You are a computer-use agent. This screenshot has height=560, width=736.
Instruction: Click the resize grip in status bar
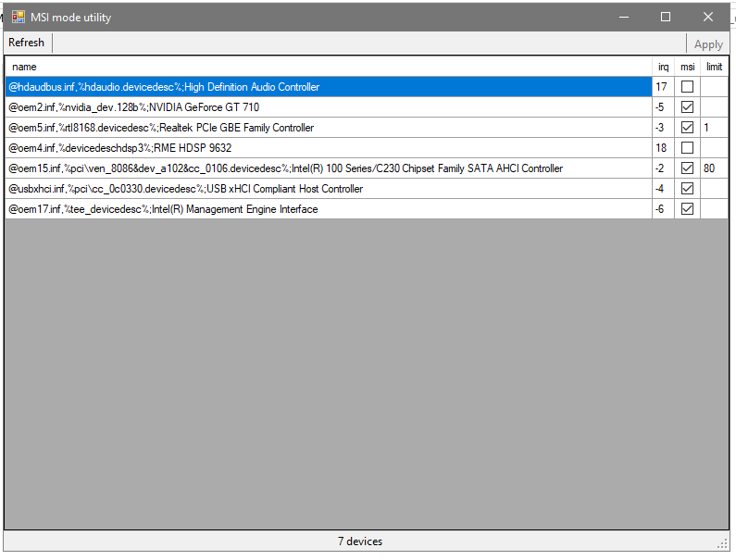[722, 542]
